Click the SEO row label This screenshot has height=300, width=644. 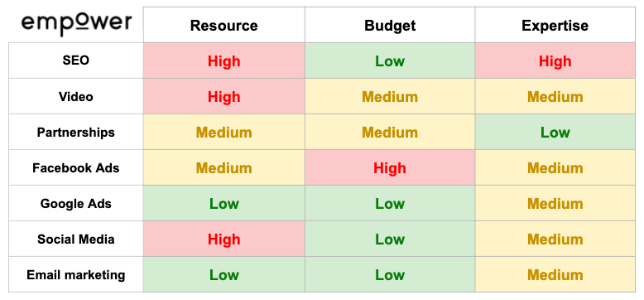pos(76,60)
